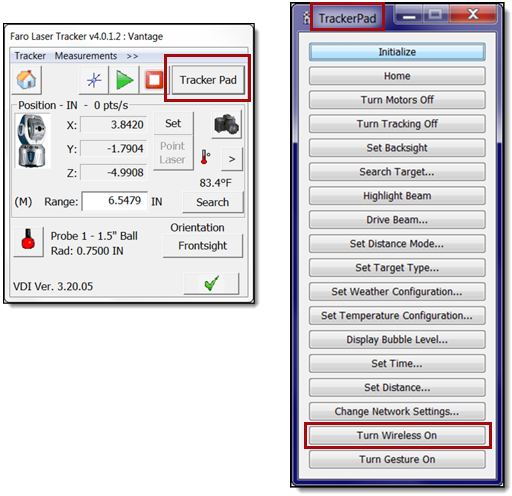
Task: Open the Tracker menu
Action: pyautogui.click(x=30, y=56)
